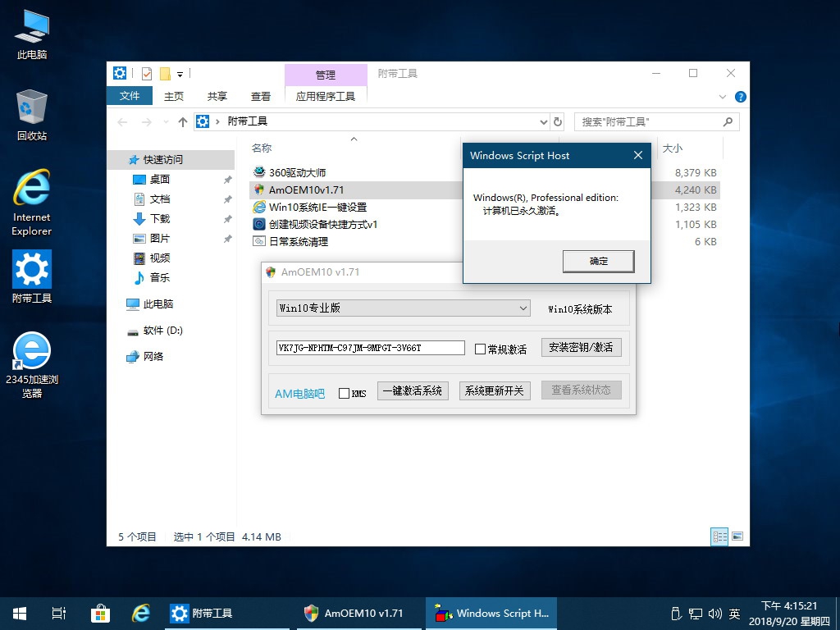The height and width of the screenshot is (630, 840).
Task: Open 共享 ribbon tab
Action: tap(217, 97)
